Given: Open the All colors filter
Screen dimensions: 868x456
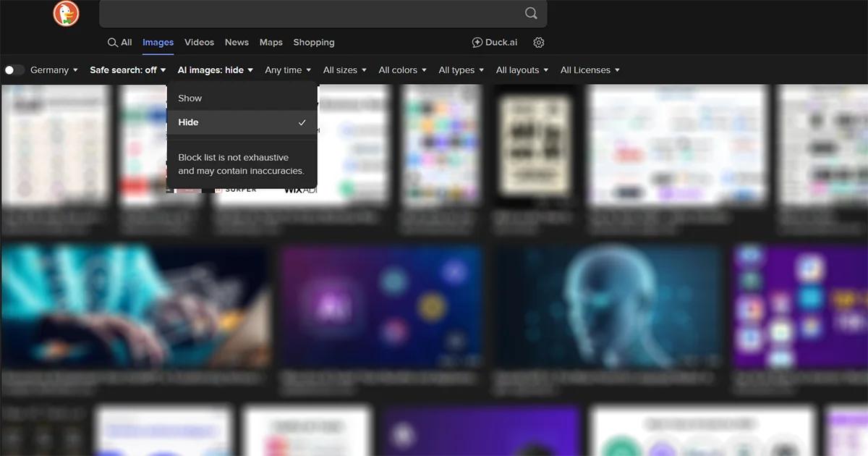Looking at the screenshot, I should coord(404,70).
